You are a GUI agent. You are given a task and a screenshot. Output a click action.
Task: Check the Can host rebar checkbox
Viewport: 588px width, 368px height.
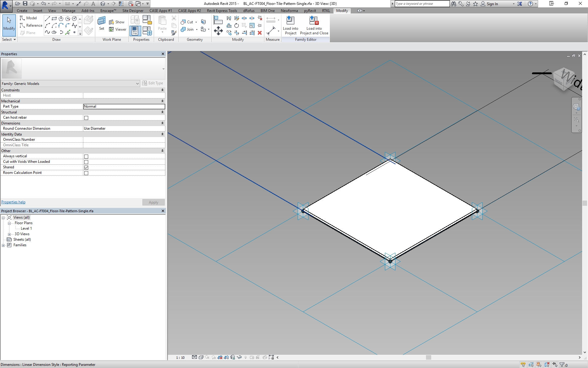pyautogui.click(x=86, y=118)
